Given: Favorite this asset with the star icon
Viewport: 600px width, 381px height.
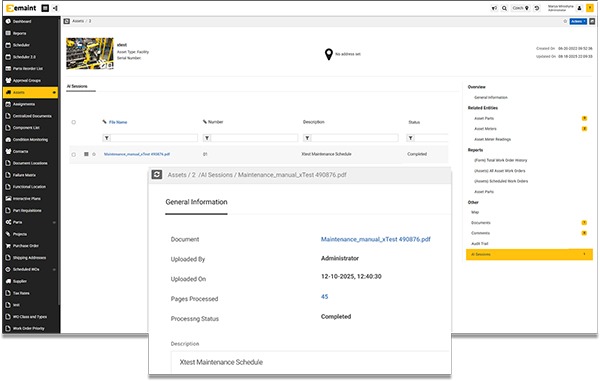Looking at the screenshot, I should [565, 21].
